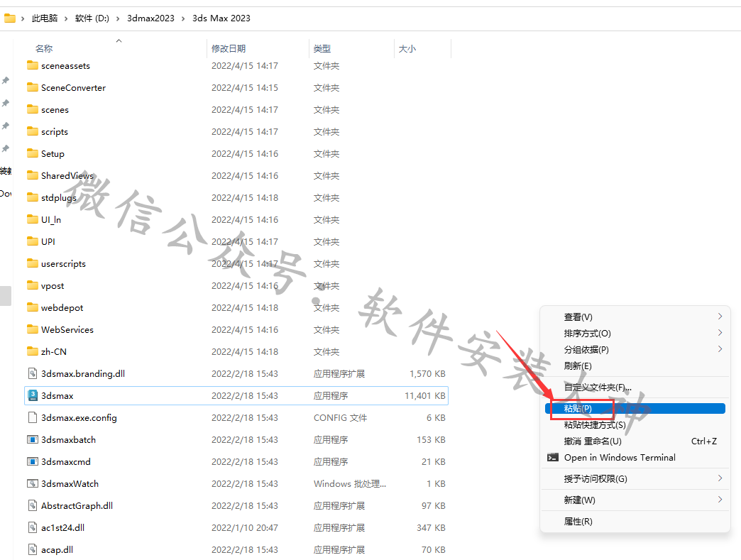Expand the 排序方式(O) submenu arrow
Viewport: 741px width, 560px height.
pos(720,333)
